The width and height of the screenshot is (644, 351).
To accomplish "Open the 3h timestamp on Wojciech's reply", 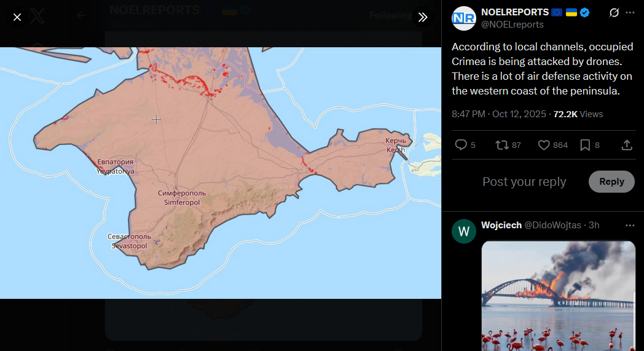I will (594, 225).
